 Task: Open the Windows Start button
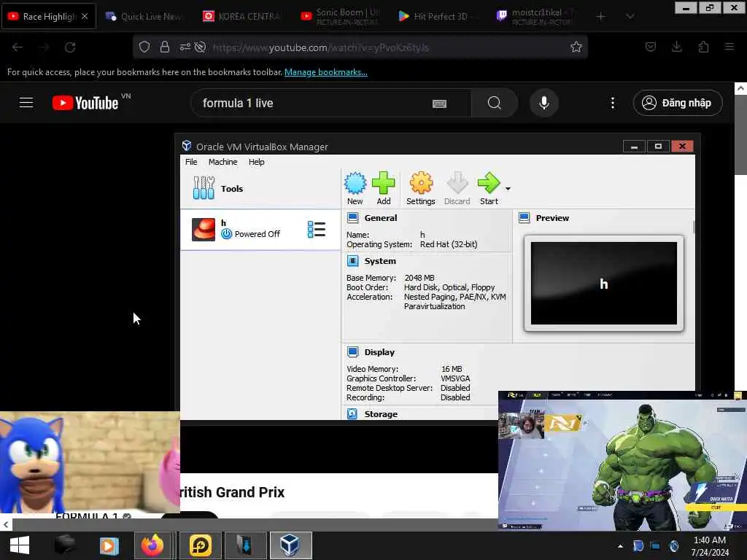(x=20, y=545)
